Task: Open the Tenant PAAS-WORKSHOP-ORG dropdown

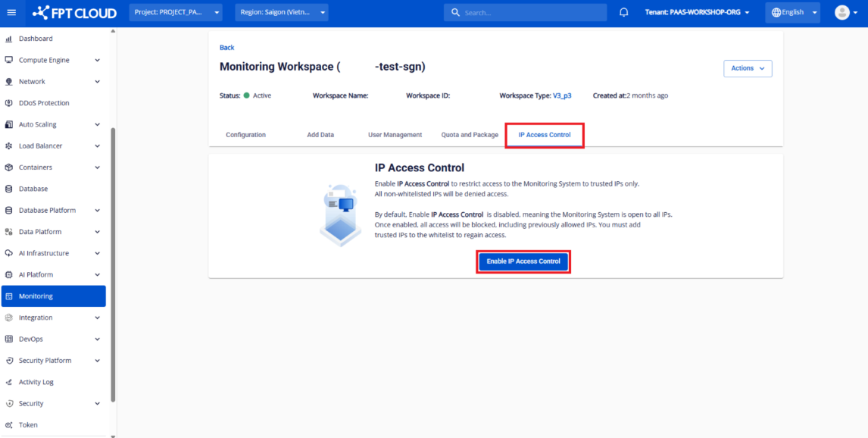Action: pyautogui.click(x=696, y=11)
